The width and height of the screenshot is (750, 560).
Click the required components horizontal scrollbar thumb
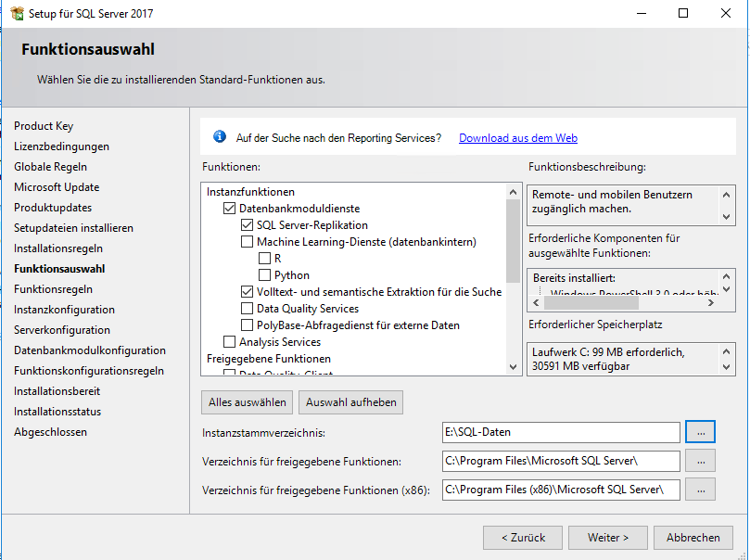click(x=591, y=303)
